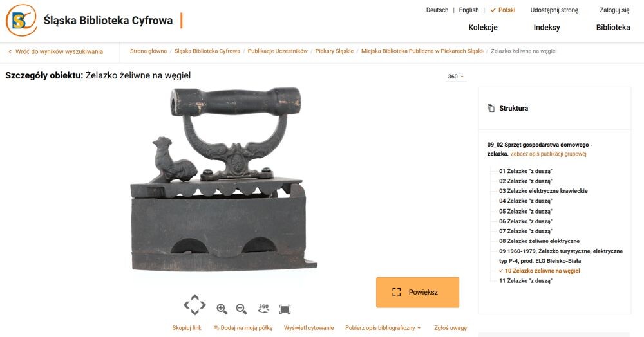Screen dimensions: 644x337
Task: Click the Śląska Biblioteka Cyfrowa logo
Action: 21,20
